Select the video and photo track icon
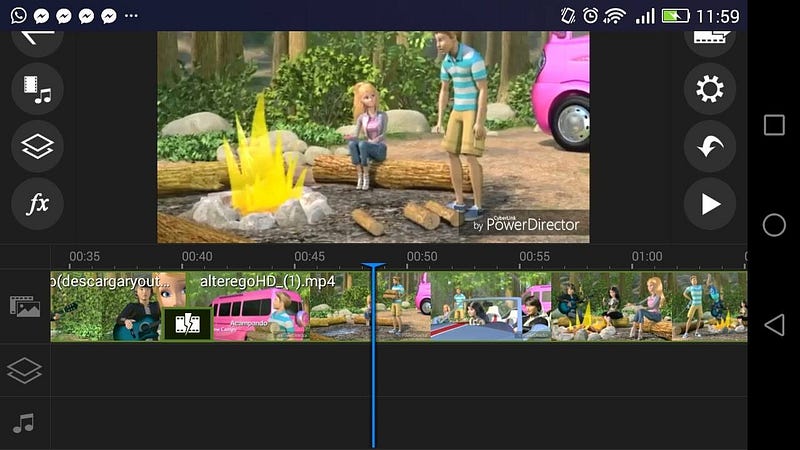This screenshot has width=800, height=450. [24, 306]
